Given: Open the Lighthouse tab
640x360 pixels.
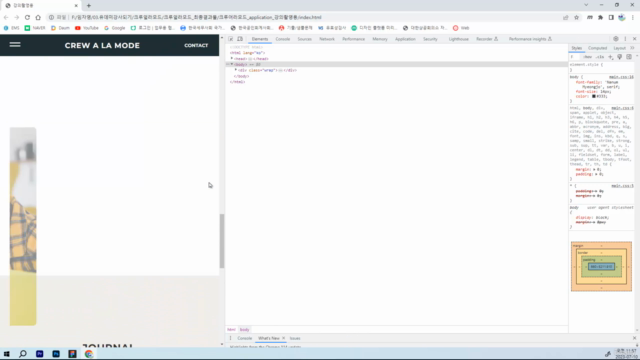Looking at the screenshot, I should (459, 39).
